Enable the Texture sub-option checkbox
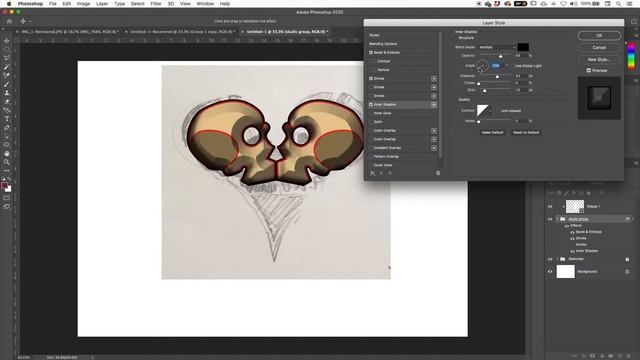 pyautogui.click(x=373, y=70)
